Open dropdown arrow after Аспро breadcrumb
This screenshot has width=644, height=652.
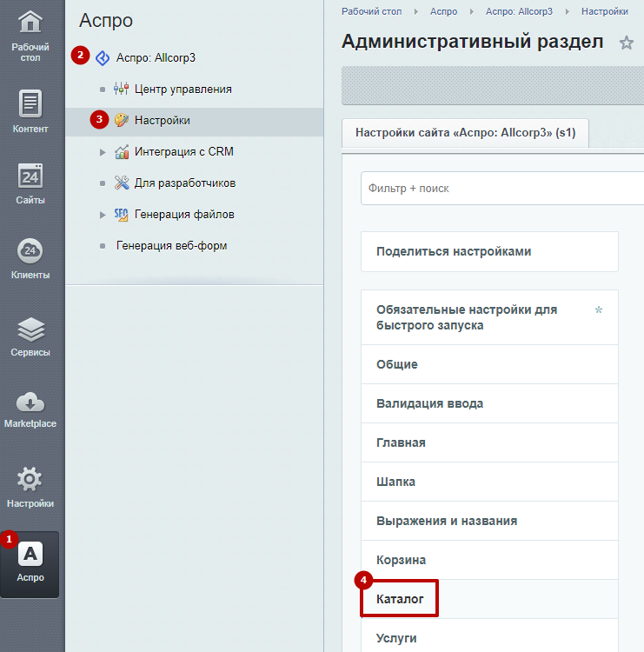pyautogui.click(x=472, y=11)
